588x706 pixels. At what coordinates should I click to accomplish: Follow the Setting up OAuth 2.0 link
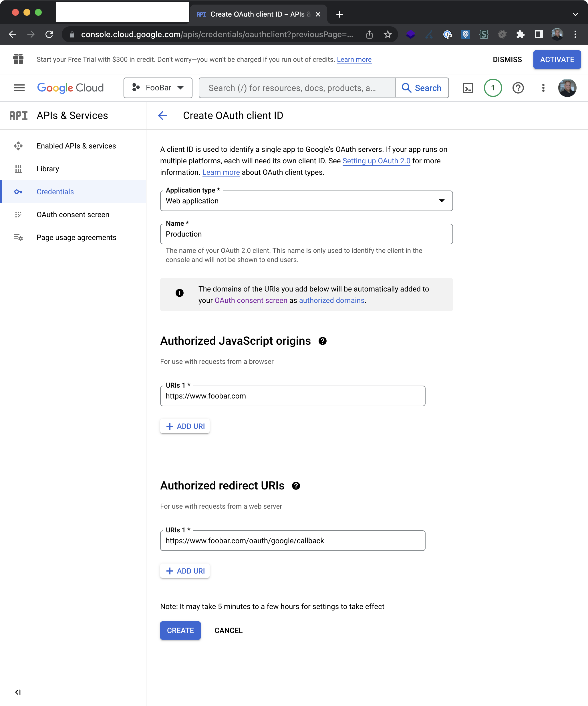[x=376, y=161]
